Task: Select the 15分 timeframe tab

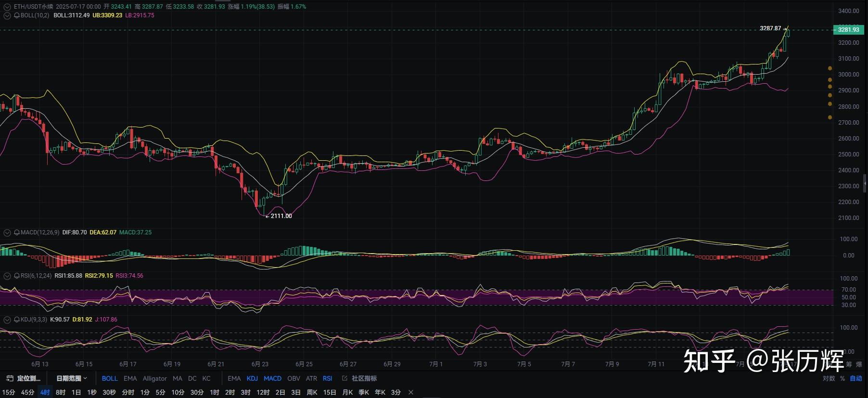Action: [9, 392]
